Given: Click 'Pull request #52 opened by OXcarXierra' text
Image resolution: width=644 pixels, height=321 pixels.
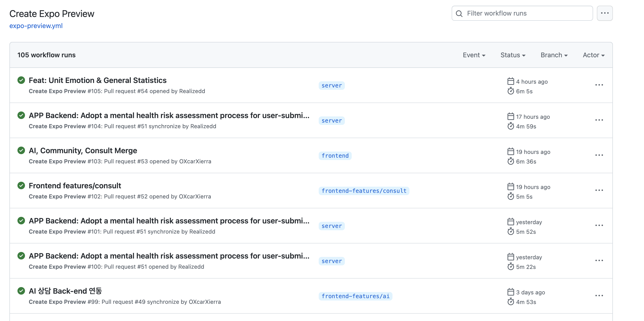Looking at the screenshot, I should (x=157, y=197).
